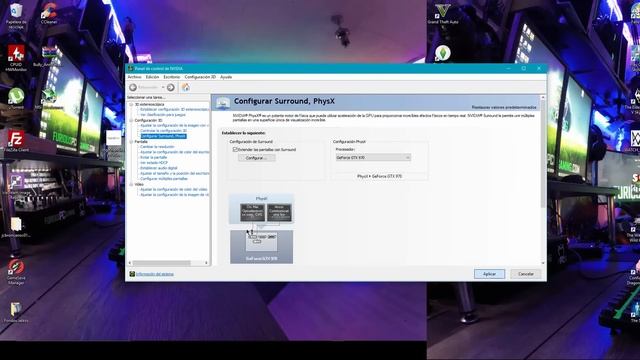The width and height of the screenshot is (640, 360).
Task: Open the Recycle Bin desktop icon
Action: click(16, 11)
